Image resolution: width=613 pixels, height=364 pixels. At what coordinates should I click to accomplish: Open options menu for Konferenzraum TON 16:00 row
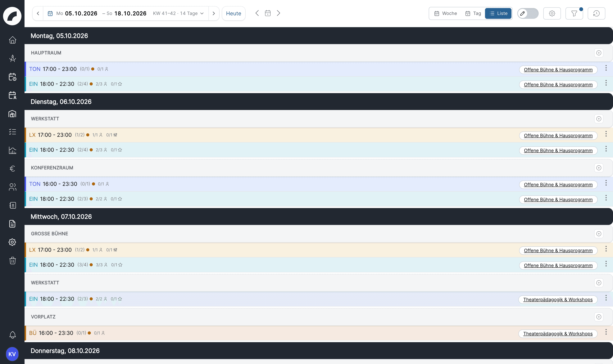pos(606,183)
